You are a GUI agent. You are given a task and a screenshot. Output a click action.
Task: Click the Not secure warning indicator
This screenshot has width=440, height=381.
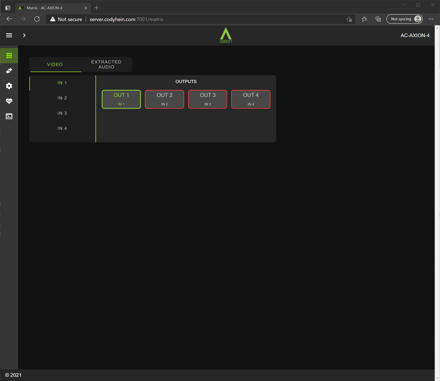coord(66,19)
